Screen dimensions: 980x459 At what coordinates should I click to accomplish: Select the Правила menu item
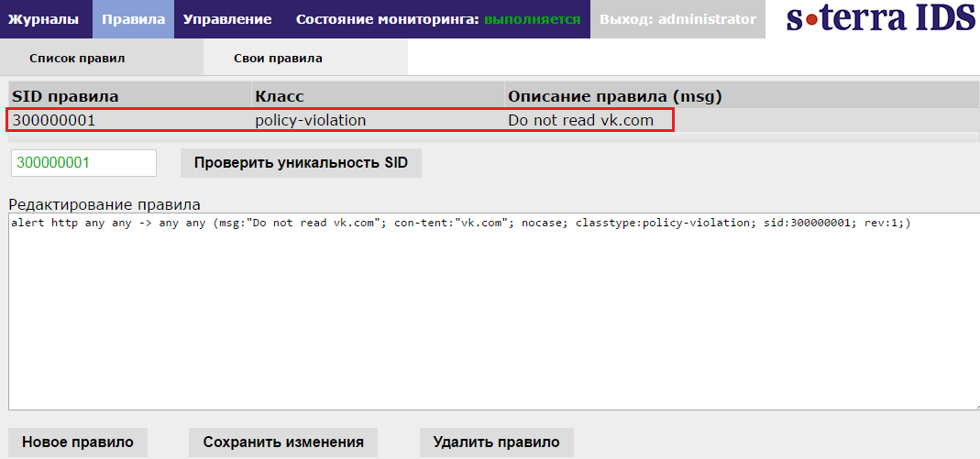point(133,19)
